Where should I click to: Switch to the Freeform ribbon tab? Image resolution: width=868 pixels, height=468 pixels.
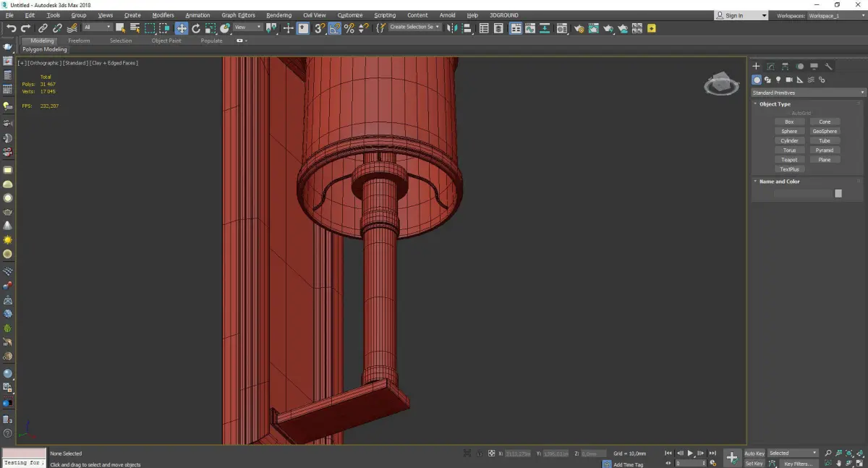pos(79,41)
